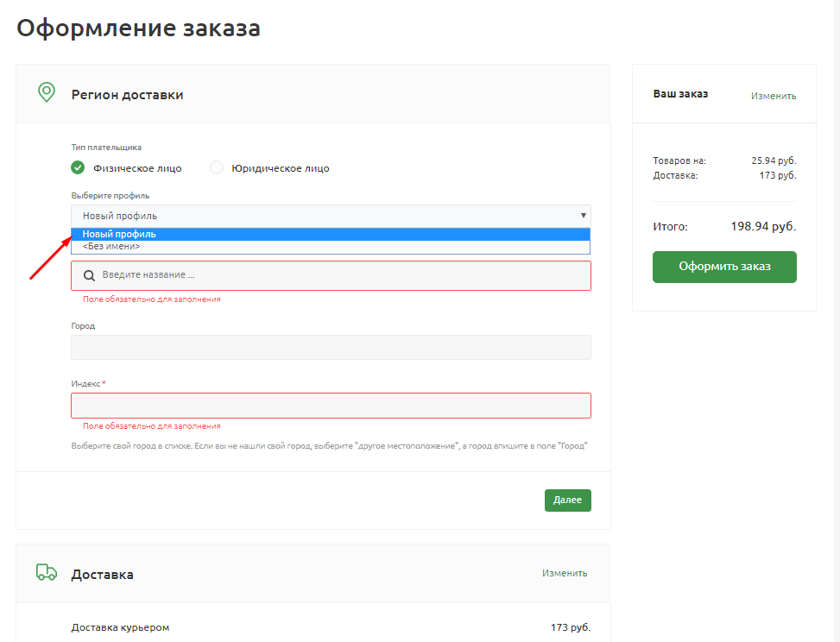Click the Итого total 198.94 руб. value

(x=763, y=226)
